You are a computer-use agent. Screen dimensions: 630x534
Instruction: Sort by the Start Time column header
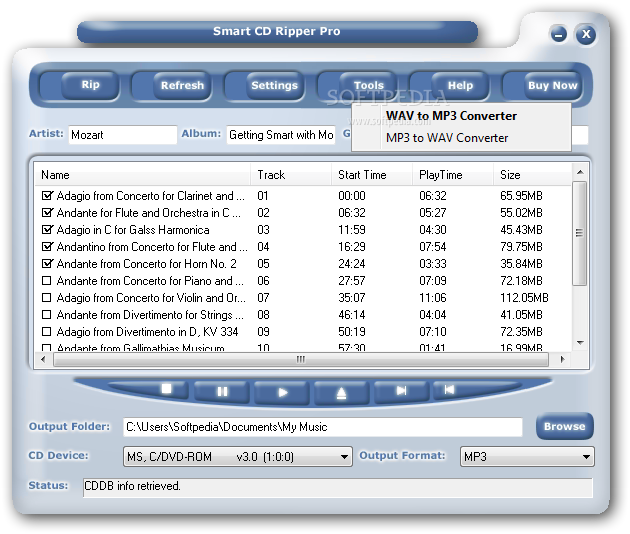pos(372,175)
